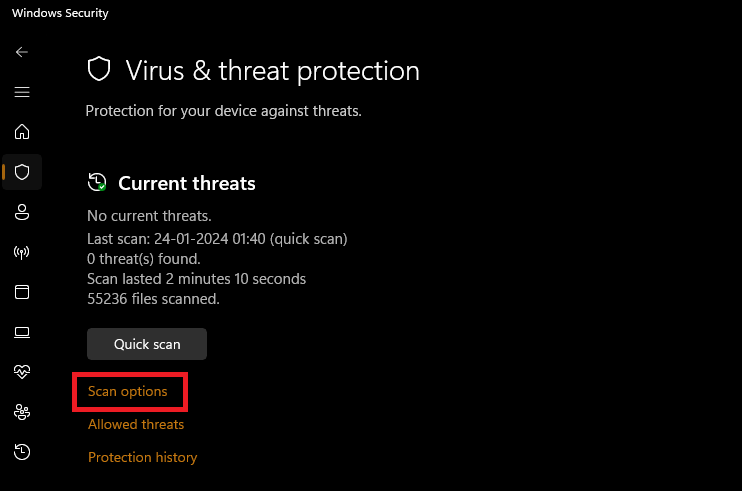Select Virus & threat protection shield in sidebar
Image resolution: width=742 pixels, height=491 pixels.
22,172
